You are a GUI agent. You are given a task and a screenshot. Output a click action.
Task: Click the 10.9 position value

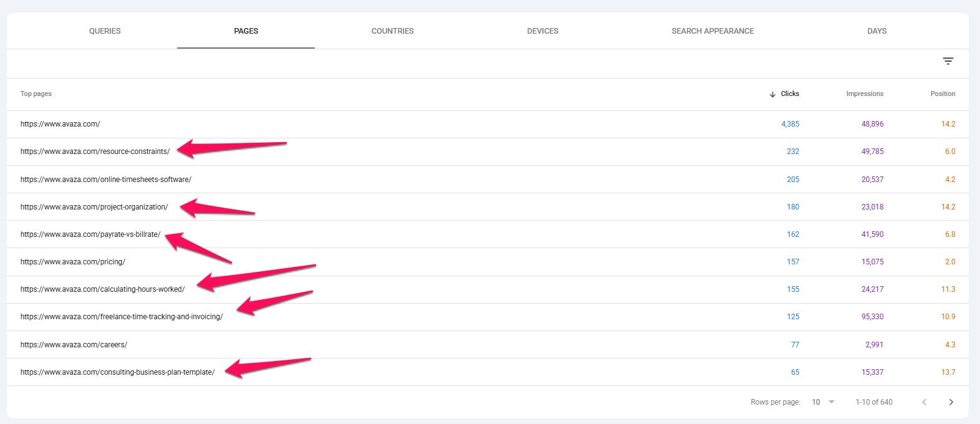pyautogui.click(x=948, y=316)
